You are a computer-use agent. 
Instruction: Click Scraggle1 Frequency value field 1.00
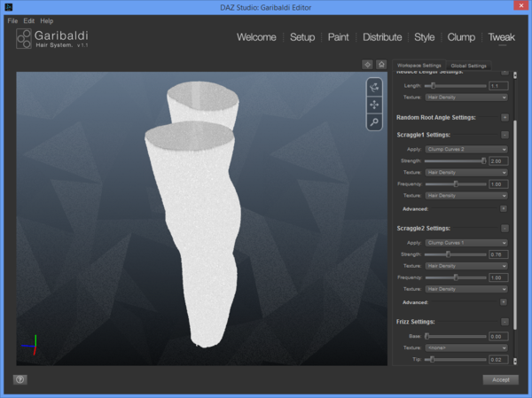pos(498,183)
